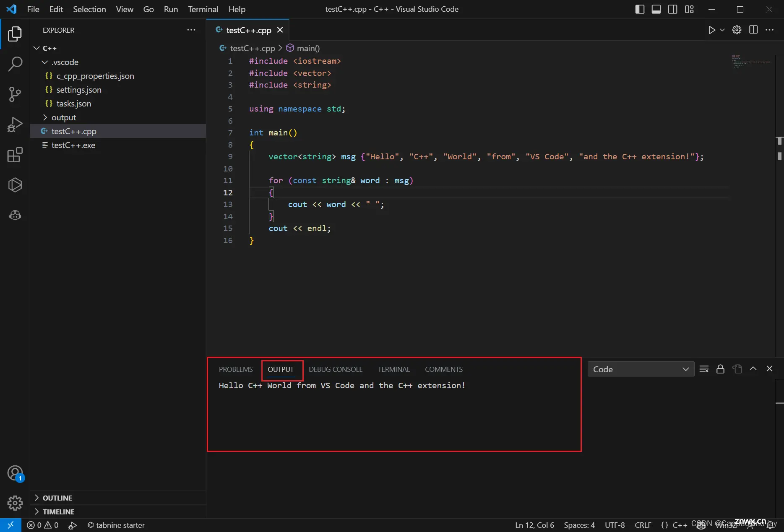Click the editor minimap preview
The image size is (784, 532).
tap(751, 61)
